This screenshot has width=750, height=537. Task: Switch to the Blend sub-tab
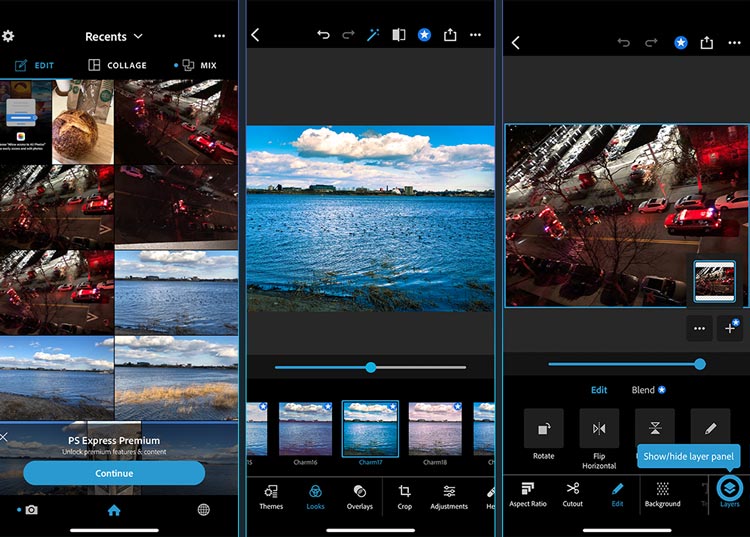[x=648, y=390]
